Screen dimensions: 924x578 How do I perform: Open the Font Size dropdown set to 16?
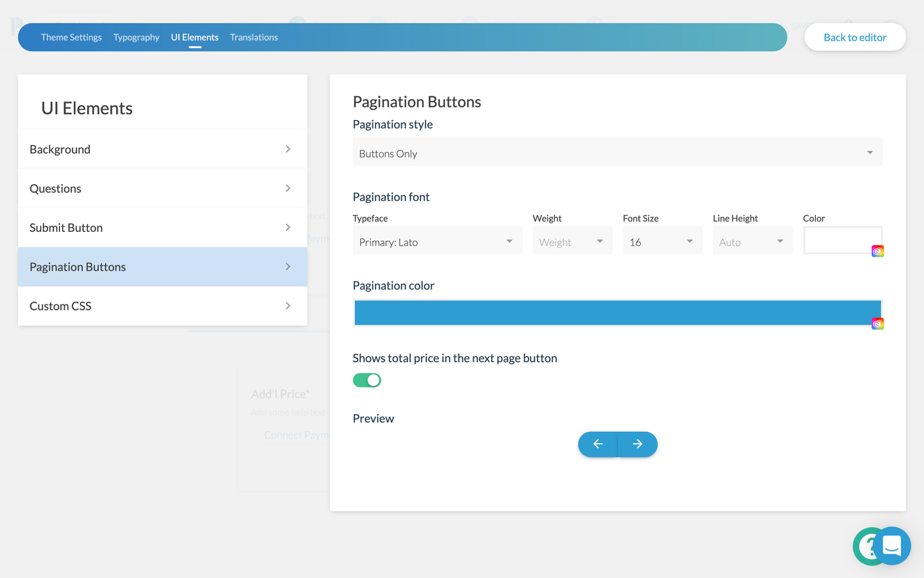pyautogui.click(x=662, y=240)
